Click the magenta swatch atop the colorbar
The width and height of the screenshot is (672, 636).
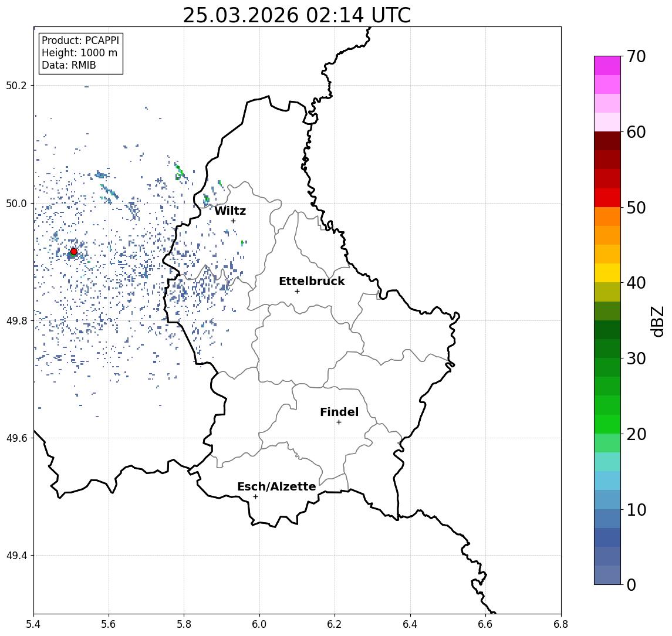[x=607, y=66]
